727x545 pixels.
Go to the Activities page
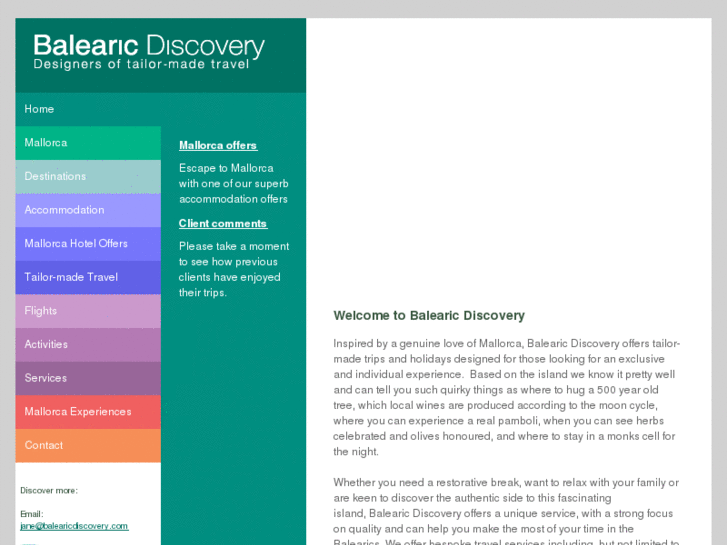[x=88, y=345]
